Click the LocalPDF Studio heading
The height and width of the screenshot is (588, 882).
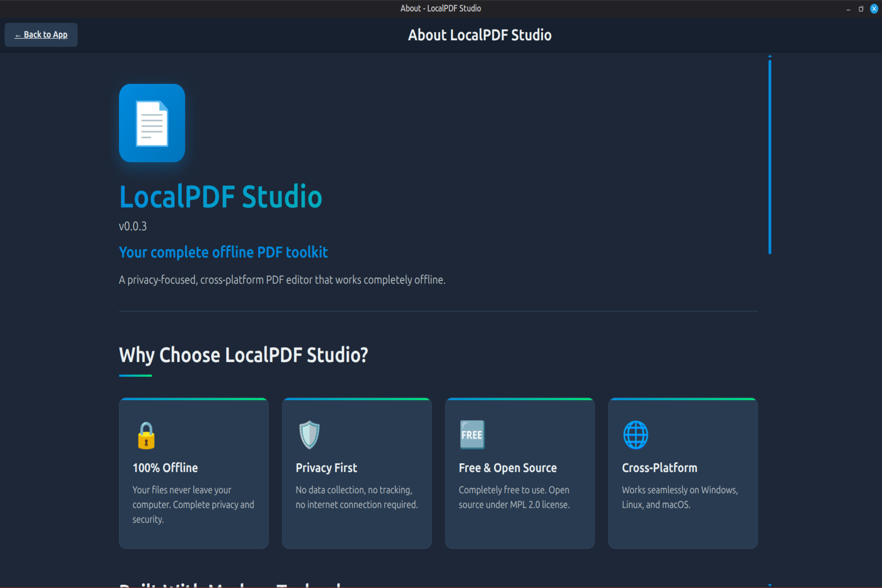tap(220, 196)
